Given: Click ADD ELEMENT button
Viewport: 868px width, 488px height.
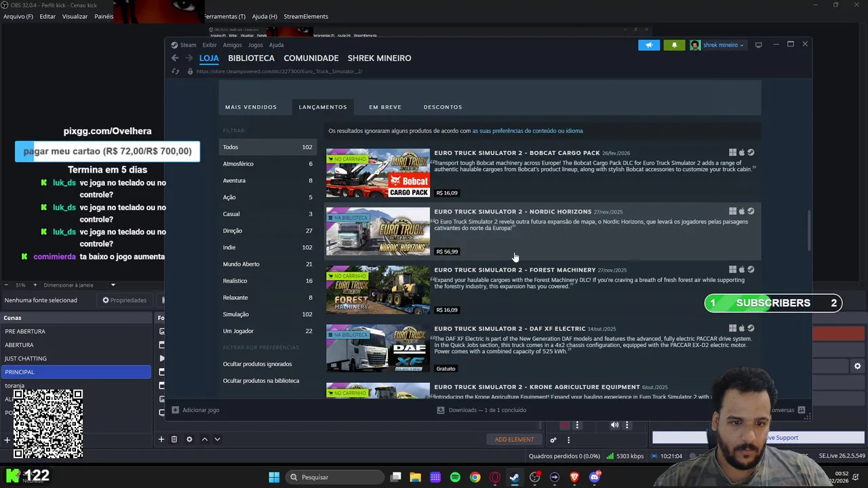Looking at the screenshot, I should coord(514,440).
